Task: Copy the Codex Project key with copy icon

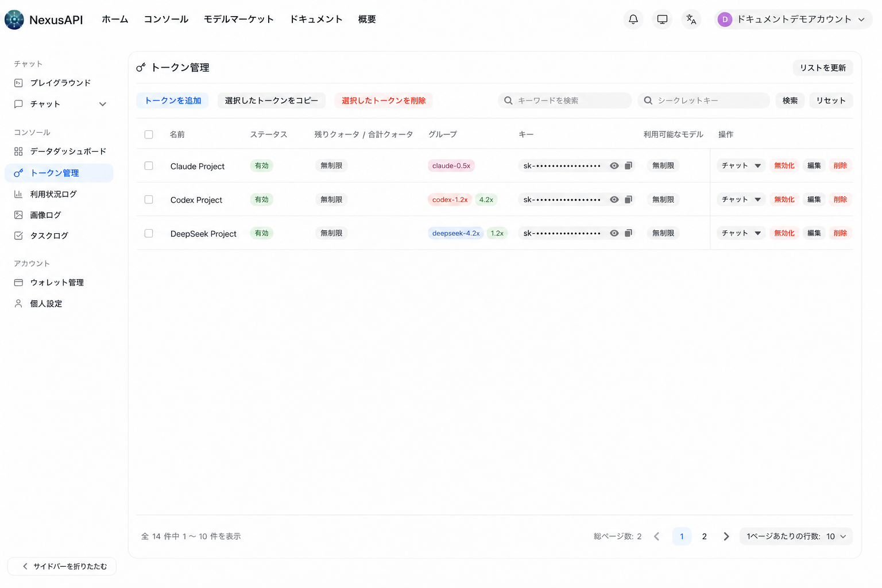Action: (628, 200)
